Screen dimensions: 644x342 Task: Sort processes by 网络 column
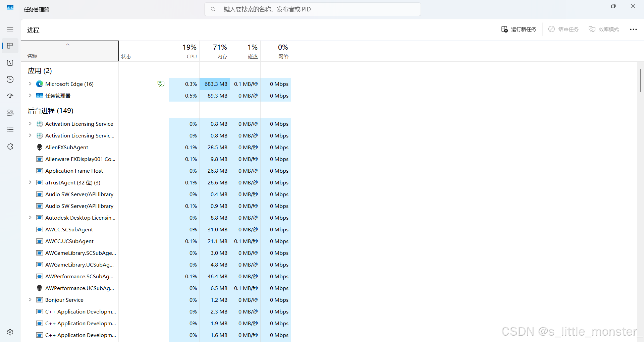tap(276, 51)
